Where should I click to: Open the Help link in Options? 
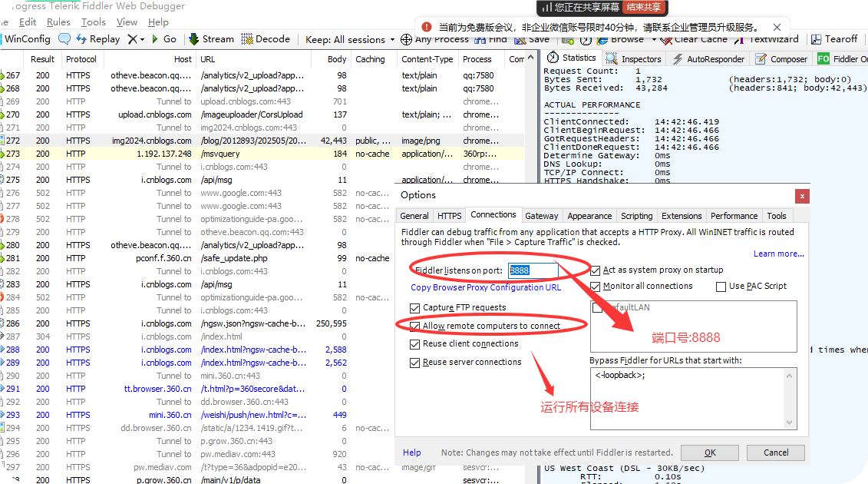(x=412, y=453)
